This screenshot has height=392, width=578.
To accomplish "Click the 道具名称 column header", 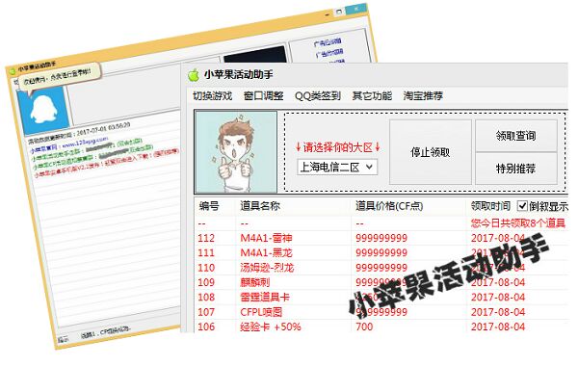I will (x=260, y=206).
